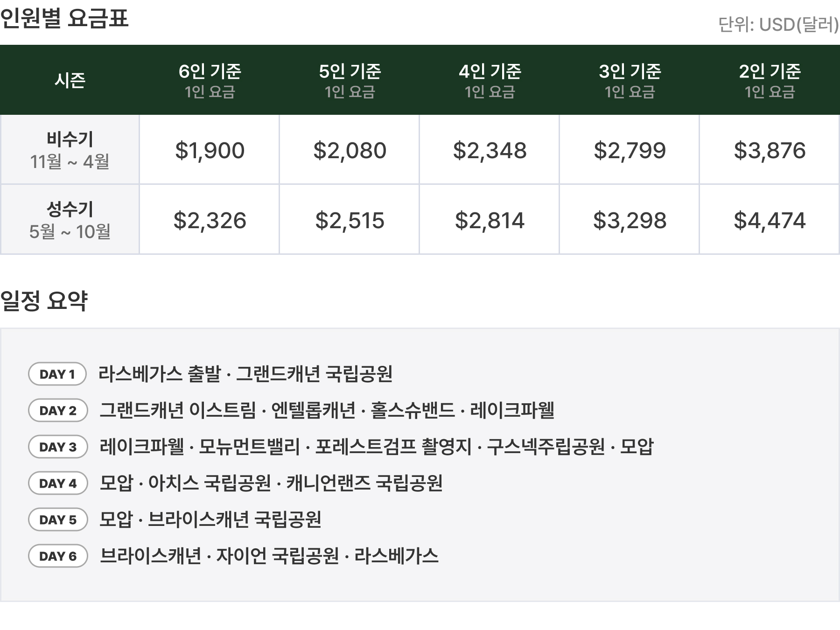Select the 비수기 season row label

click(70, 150)
